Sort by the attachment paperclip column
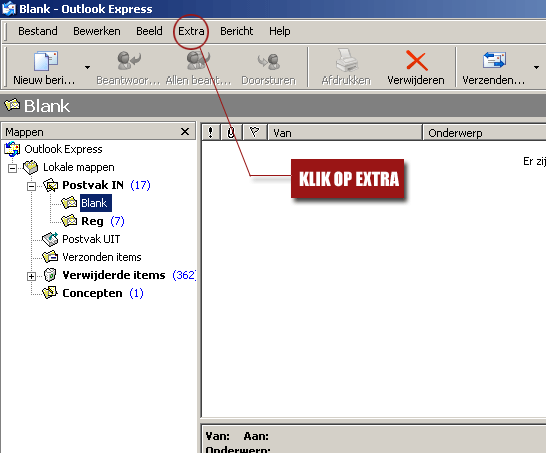Screen dimensions: 546x453 [x=231, y=133]
